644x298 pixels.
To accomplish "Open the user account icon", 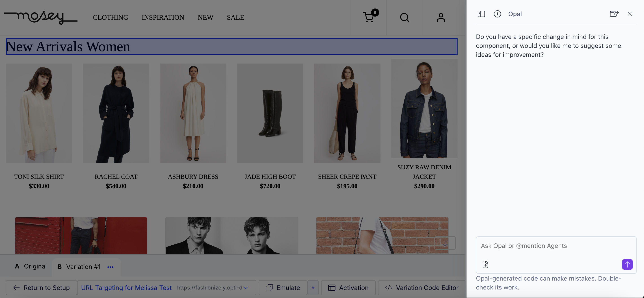I will point(441,17).
